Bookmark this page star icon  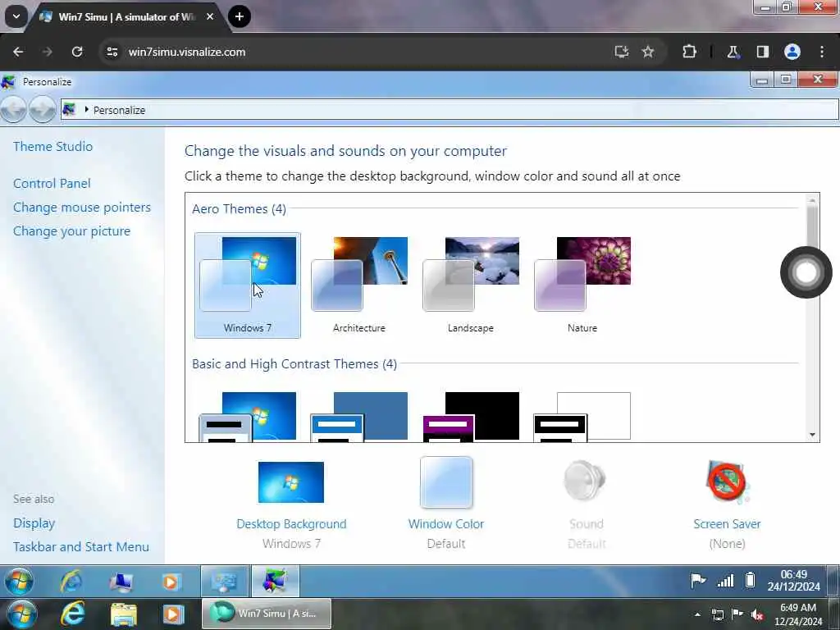point(648,52)
